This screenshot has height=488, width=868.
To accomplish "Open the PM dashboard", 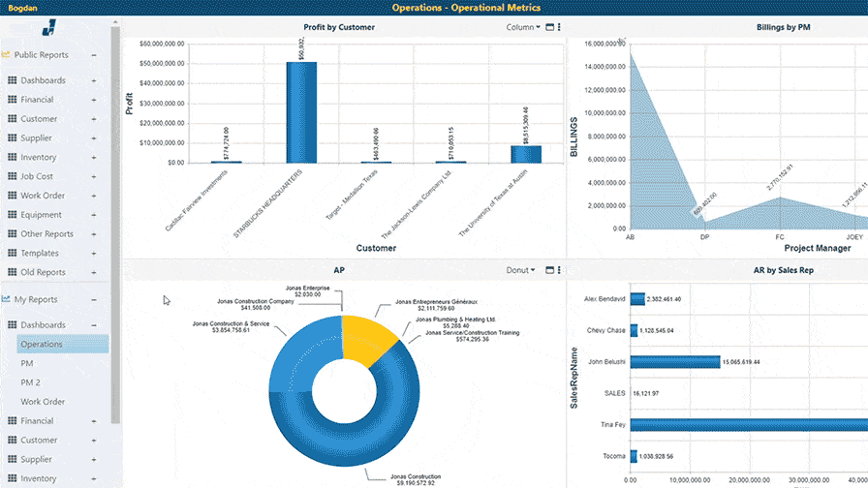I will 27,363.
